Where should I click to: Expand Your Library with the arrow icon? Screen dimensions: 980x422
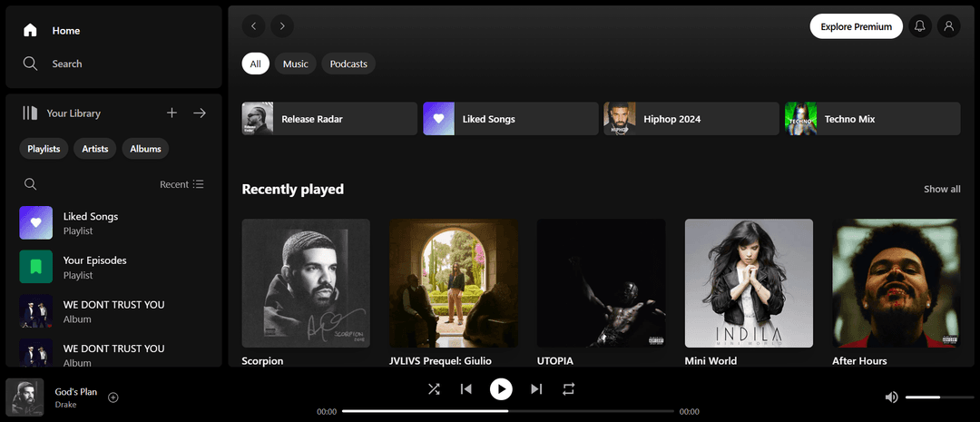[200, 113]
